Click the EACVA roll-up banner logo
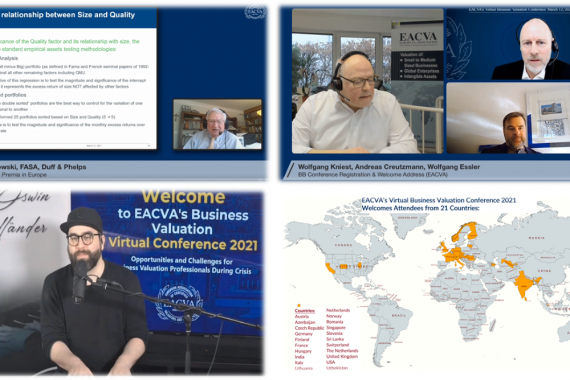570x380 pixels. 418,37
